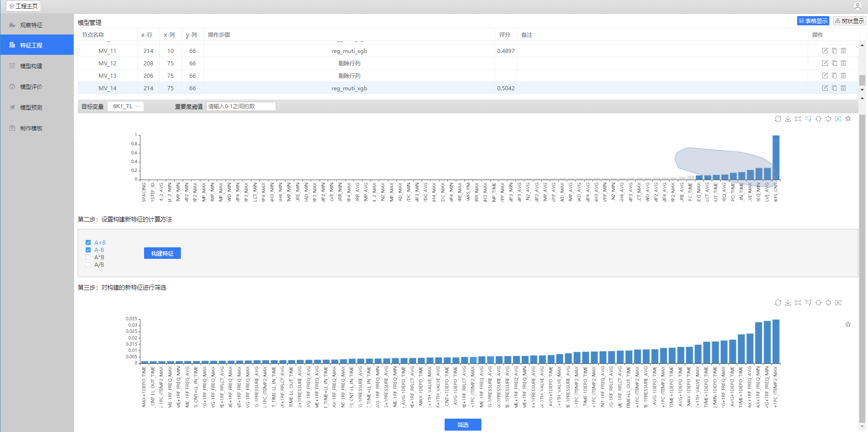
Task: Focus the 重要度阈值 threshold input field
Action: coord(241,106)
